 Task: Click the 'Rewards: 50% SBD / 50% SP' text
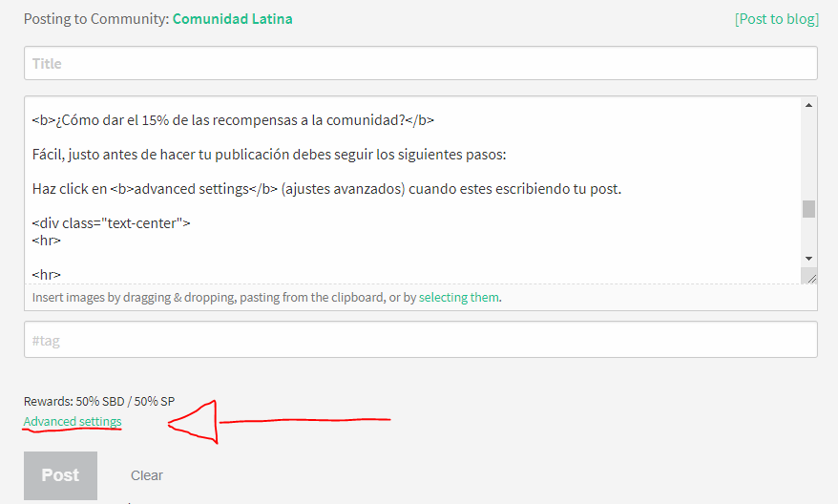[x=99, y=401]
